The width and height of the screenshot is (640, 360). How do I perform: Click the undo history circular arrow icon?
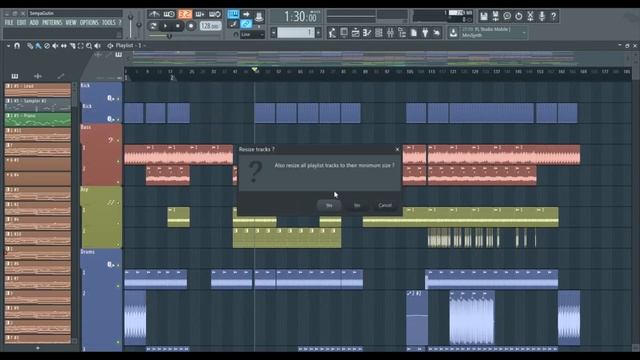point(518,16)
